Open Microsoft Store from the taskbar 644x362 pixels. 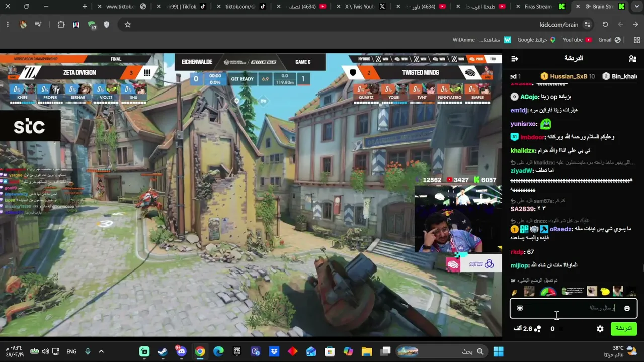330,351
